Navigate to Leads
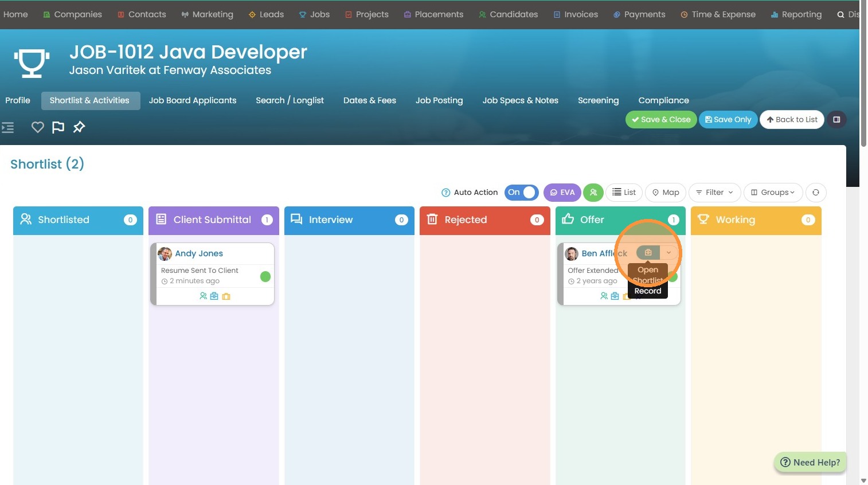The image size is (868, 485). point(266,14)
